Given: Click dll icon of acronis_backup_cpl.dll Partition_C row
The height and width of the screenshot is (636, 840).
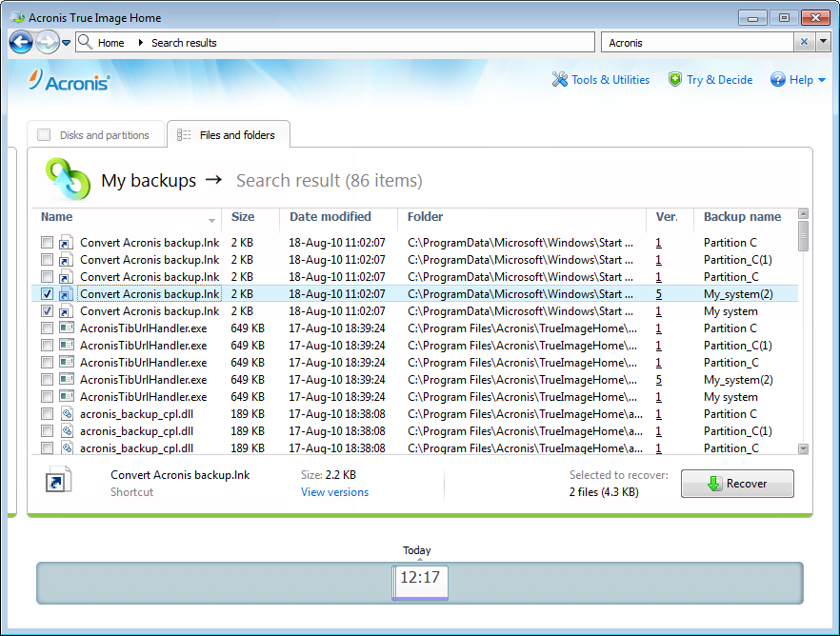Looking at the screenshot, I should (67, 447).
